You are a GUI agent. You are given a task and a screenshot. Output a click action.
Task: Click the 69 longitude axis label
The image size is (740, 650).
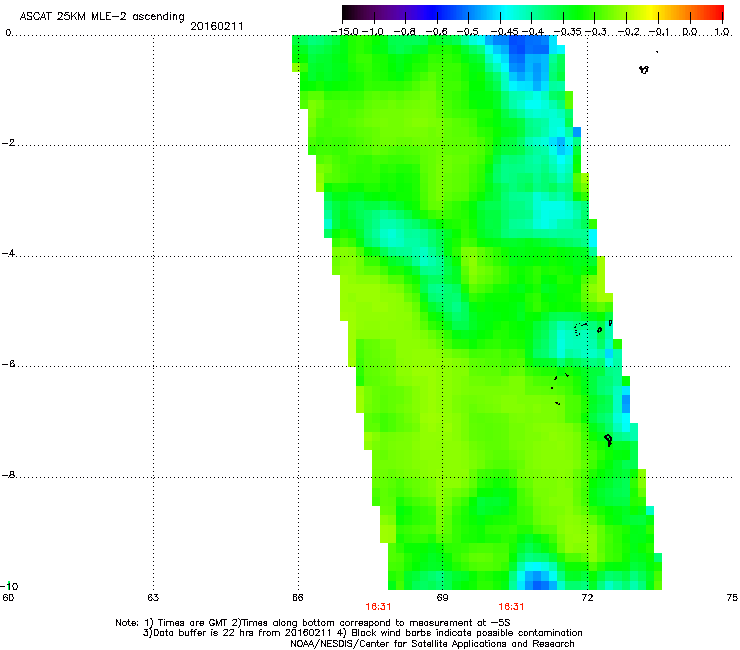[442, 598]
